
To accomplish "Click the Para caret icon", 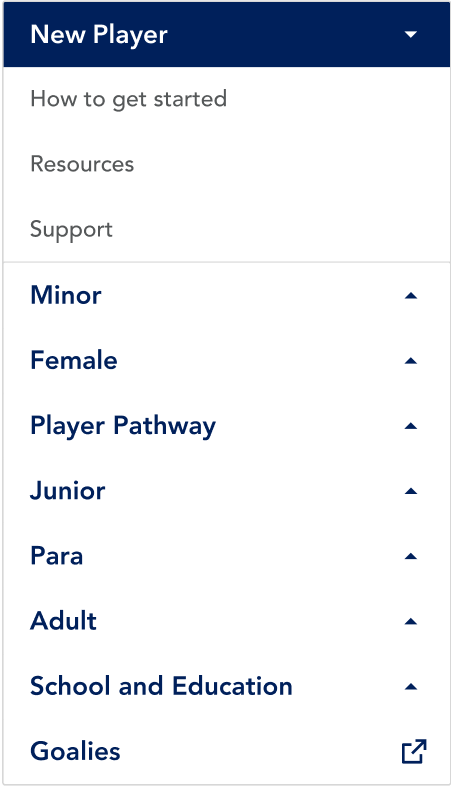I will click(x=411, y=556).
